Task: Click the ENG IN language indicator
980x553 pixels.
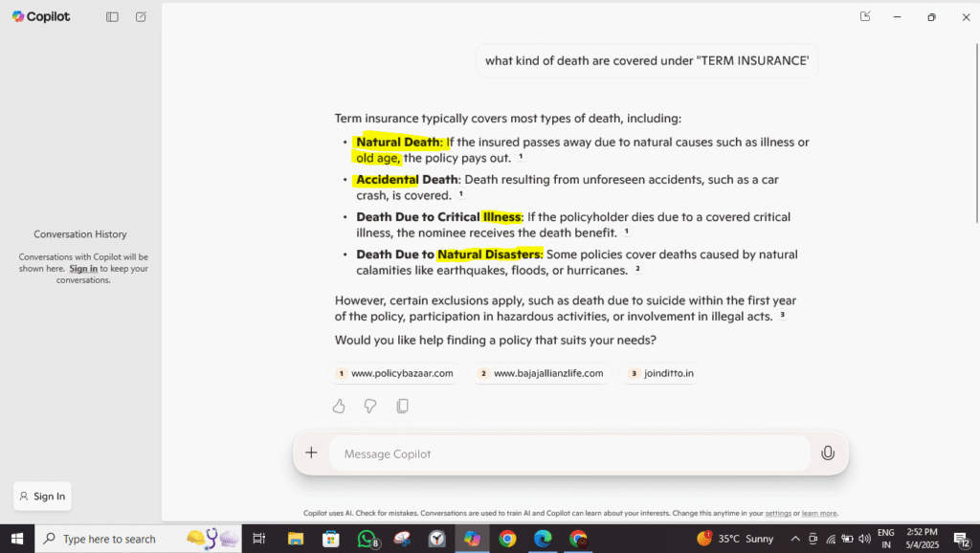Action: (x=885, y=539)
